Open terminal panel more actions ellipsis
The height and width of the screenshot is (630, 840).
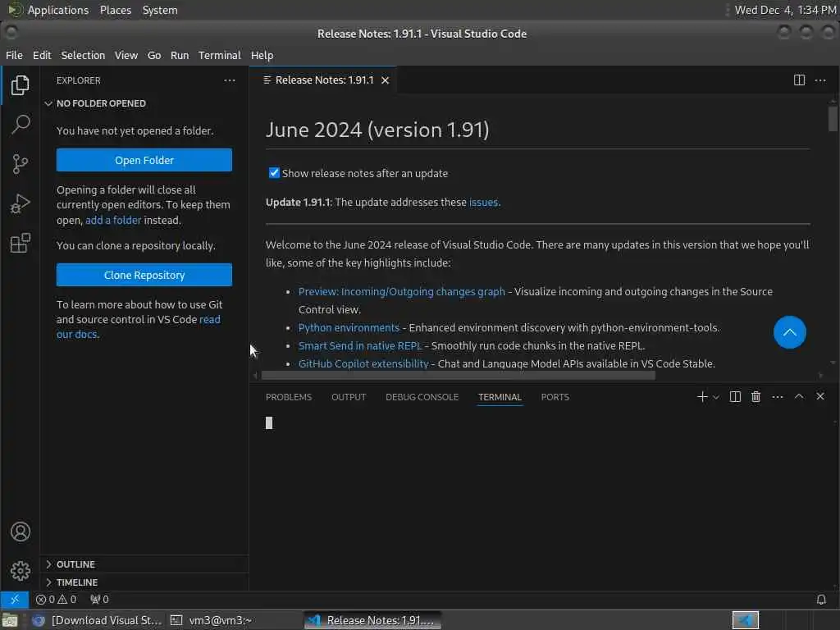pos(778,396)
